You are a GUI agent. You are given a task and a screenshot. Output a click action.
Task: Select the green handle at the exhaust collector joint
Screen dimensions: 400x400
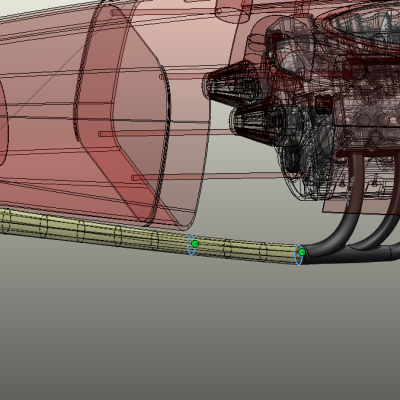pos(302,252)
